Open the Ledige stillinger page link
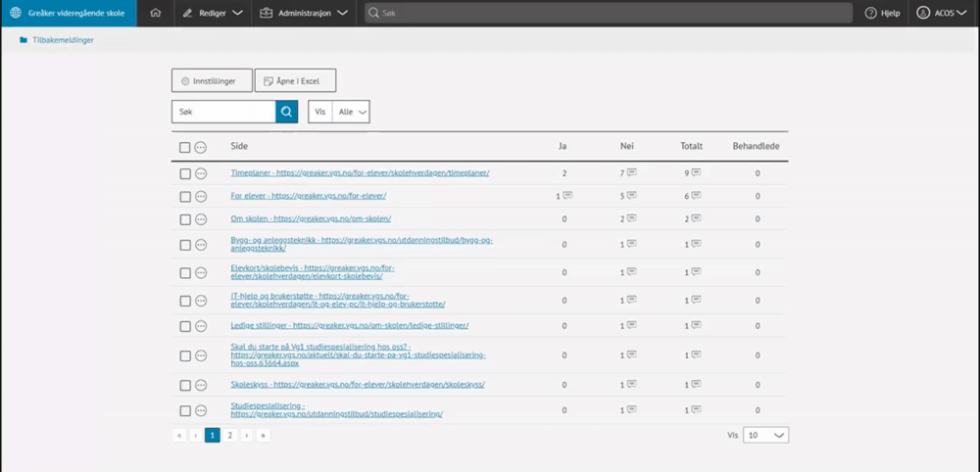 (350, 326)
